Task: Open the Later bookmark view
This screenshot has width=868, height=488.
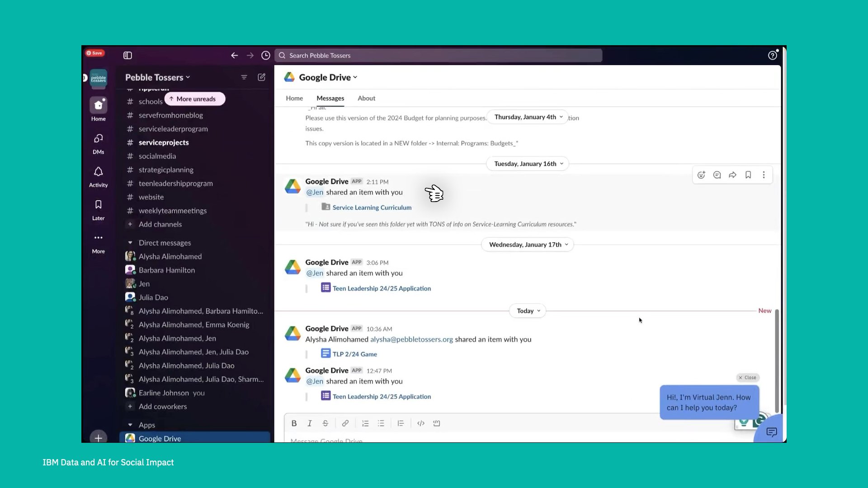Action: [x=99, y=210]
